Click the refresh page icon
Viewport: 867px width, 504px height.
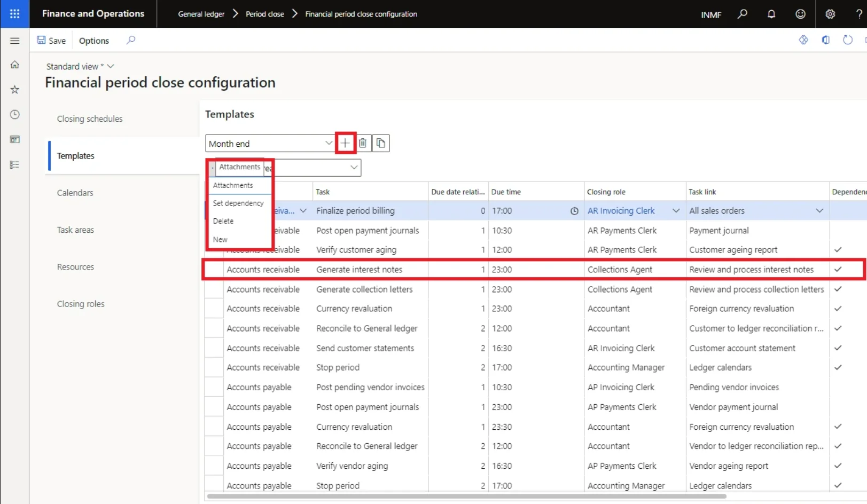pyautogui.click(x=848, y=40)
